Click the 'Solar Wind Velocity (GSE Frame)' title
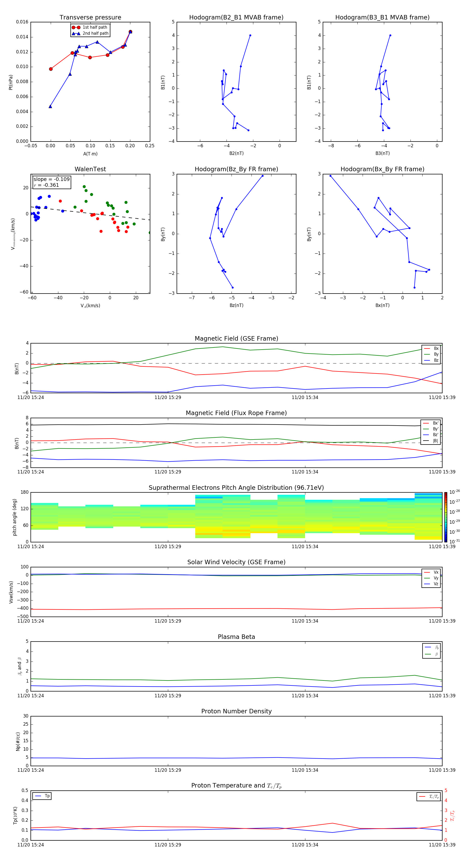The height and width of the screenshot is (868, 473). 236,562
